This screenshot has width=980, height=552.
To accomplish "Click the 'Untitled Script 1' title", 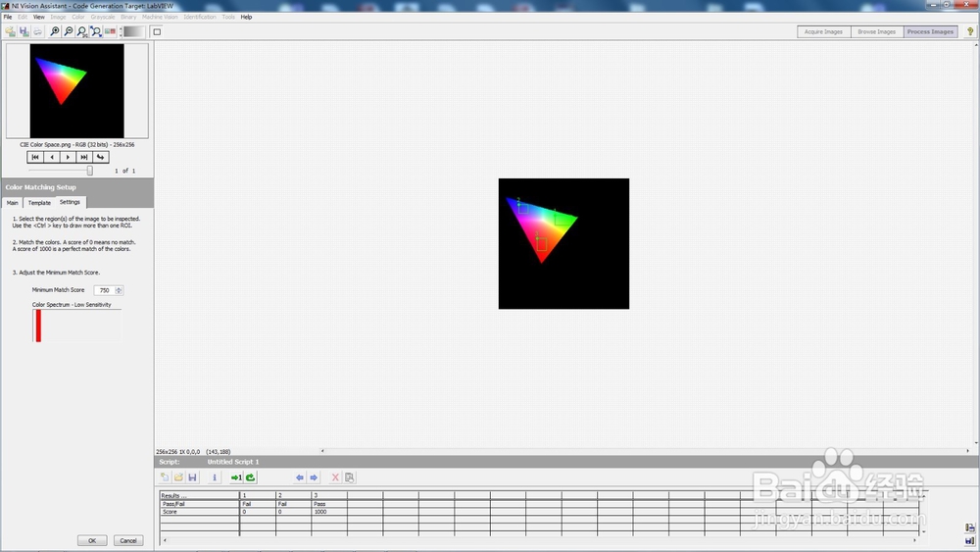I will tap(233, 462).
